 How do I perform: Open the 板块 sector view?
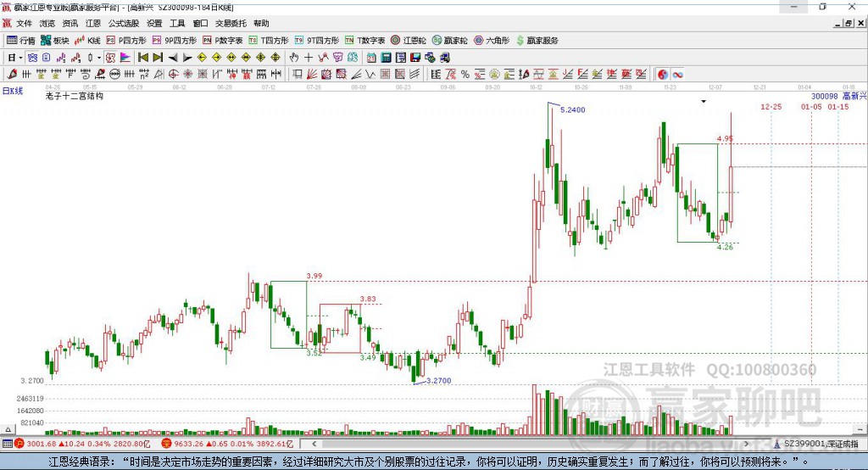(54, 41)
